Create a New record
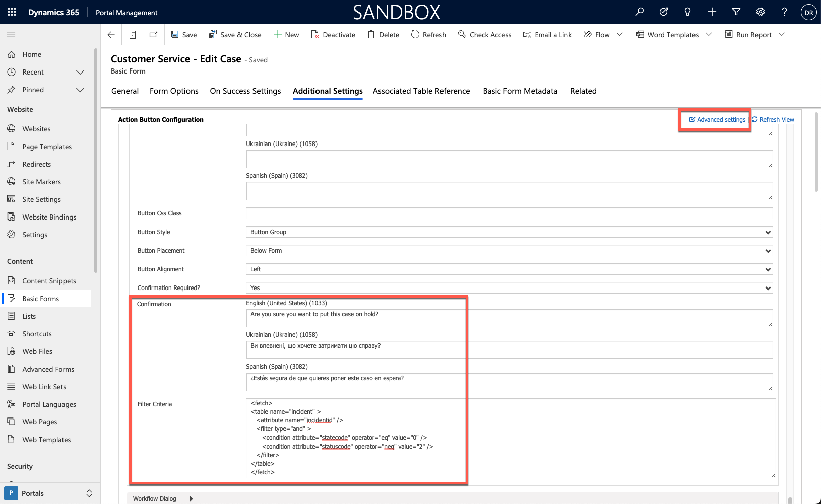Screen dimensions: 821x504 pyautogui.click(x=286, y=34)
